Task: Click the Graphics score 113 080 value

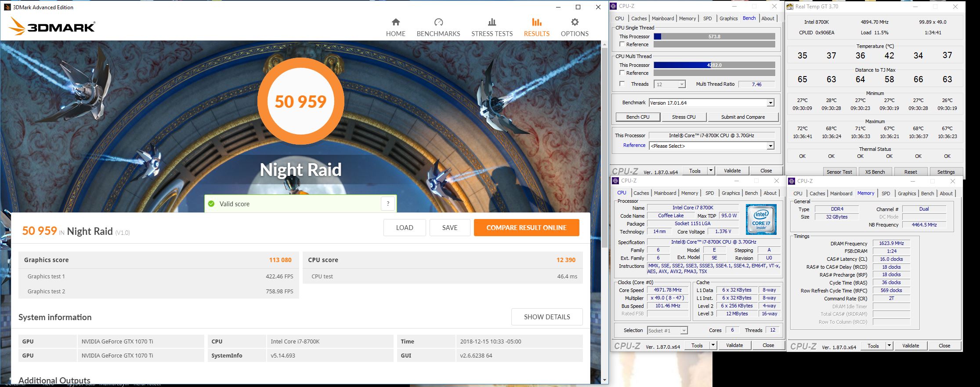Action: pos(280,260)
